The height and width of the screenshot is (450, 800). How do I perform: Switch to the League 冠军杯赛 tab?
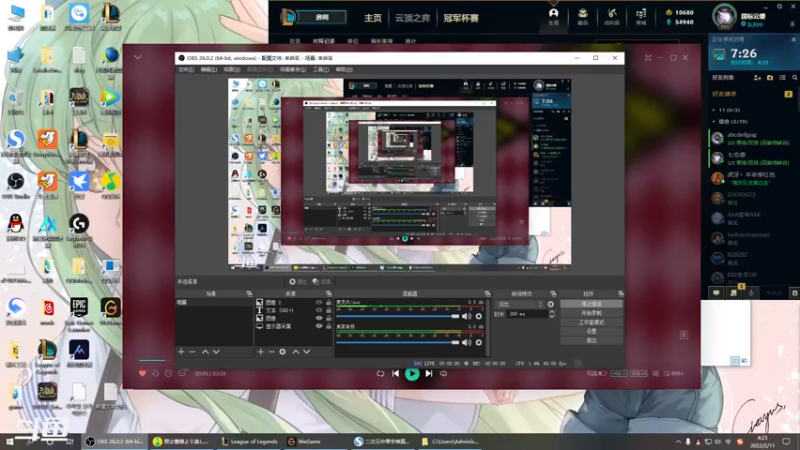coord(461,18)
